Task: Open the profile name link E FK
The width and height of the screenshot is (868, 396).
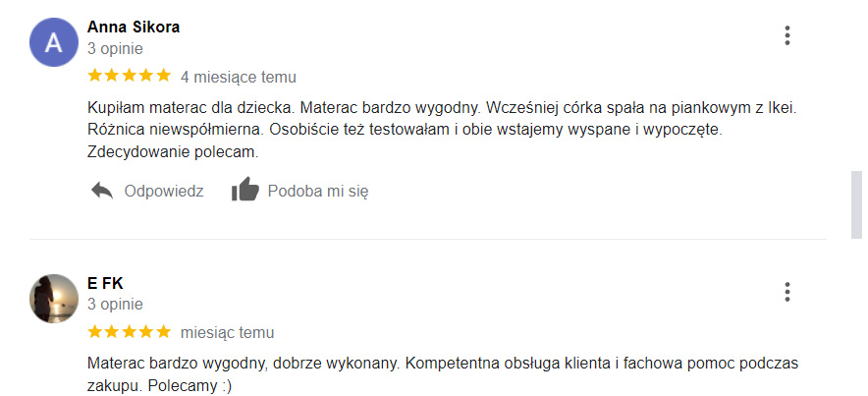Action: click(x=105, y=284)
